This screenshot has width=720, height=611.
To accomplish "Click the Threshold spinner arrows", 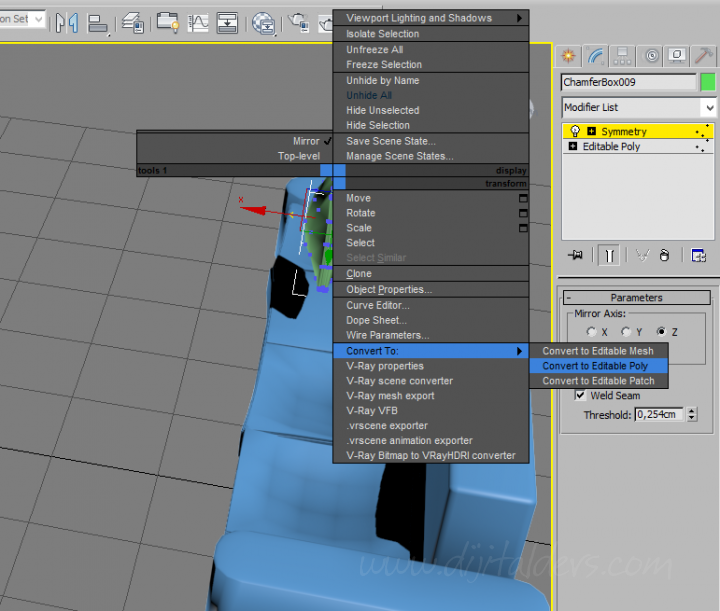I will [x=691, y=415].
